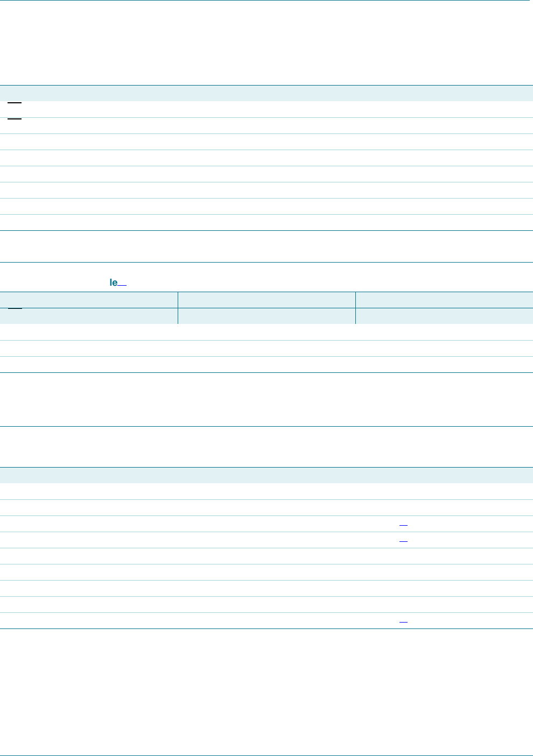Click the right cell in middle table's second shaded row
The image size is (533, 756).
pos(444,316)
